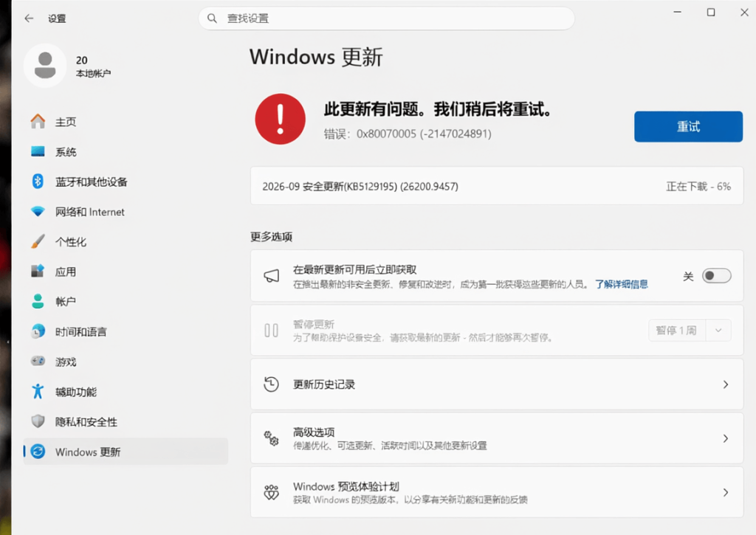Viewport: 756px width, 535px height.
Task: Toggle the 在最新更新可用后立即获取 switch
Action: (716, 276)
